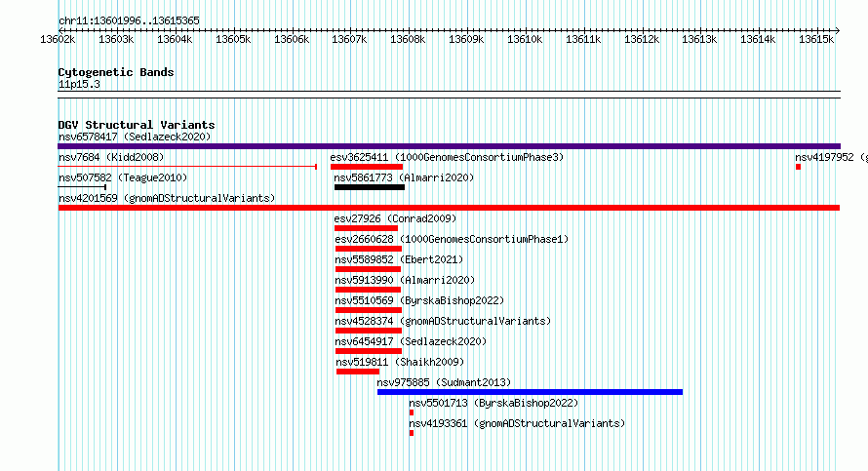Click the chr11:13601996..13615365 region label
The image size is (868, 471).
[x=129, y=21]
